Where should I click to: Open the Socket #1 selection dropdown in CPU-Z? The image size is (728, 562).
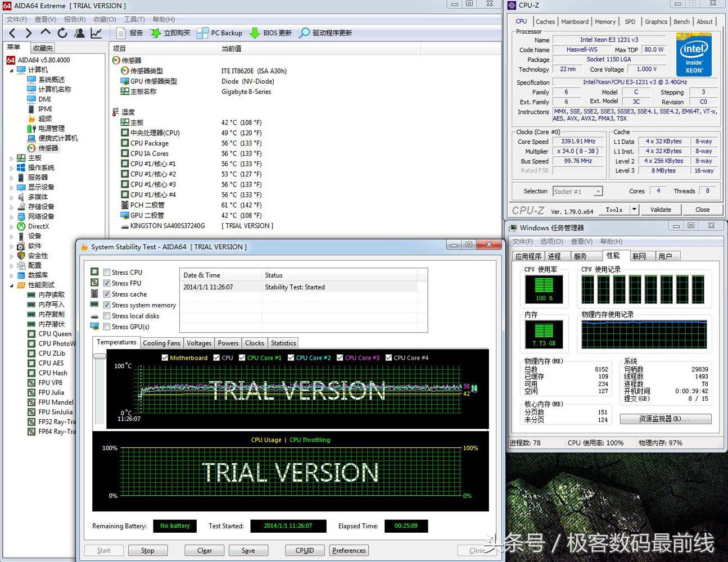point(598,192)
